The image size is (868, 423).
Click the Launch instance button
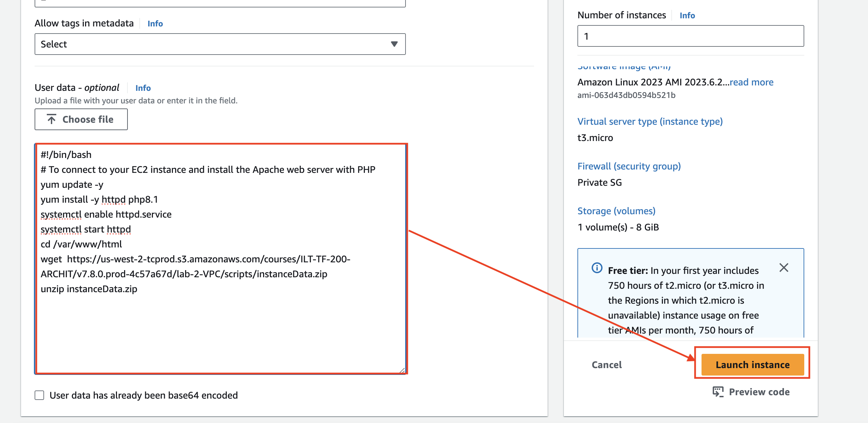pos(752,365)
